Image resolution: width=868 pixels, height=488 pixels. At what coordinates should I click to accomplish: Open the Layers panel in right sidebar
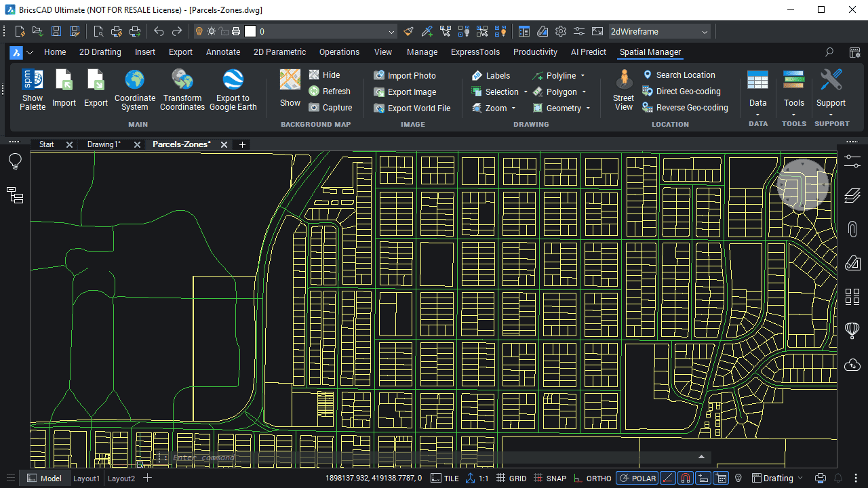pos(852,197)
